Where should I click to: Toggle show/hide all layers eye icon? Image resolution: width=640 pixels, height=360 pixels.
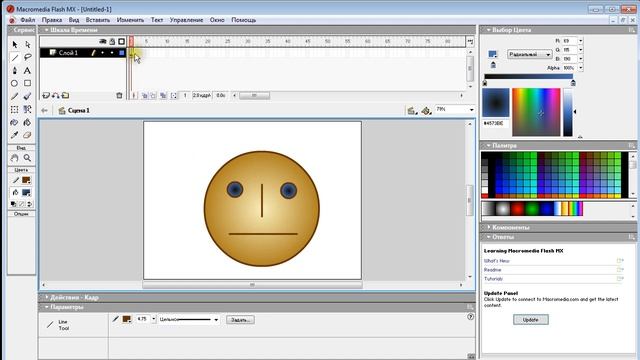pos(103,42)
